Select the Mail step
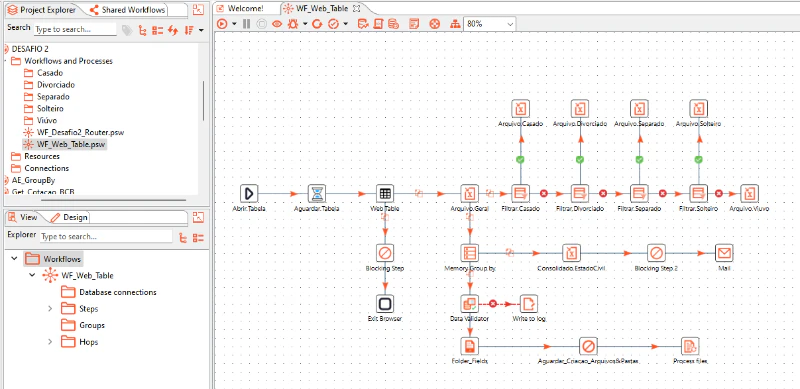The width and height of the screenshot is (800, 389). coord(723,253)
